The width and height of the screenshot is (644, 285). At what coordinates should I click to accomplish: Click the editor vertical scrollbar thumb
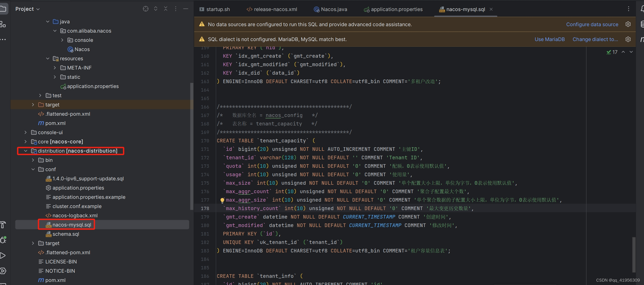pos(634,255)
